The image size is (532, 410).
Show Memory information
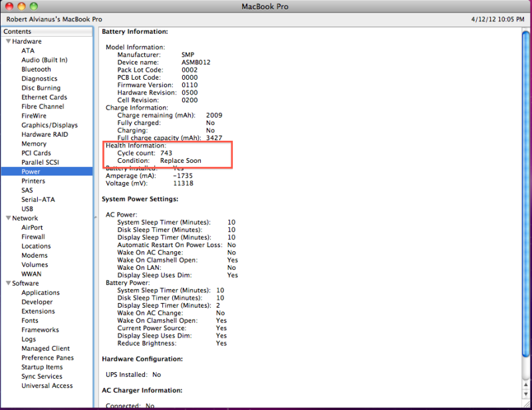(34, 144)
